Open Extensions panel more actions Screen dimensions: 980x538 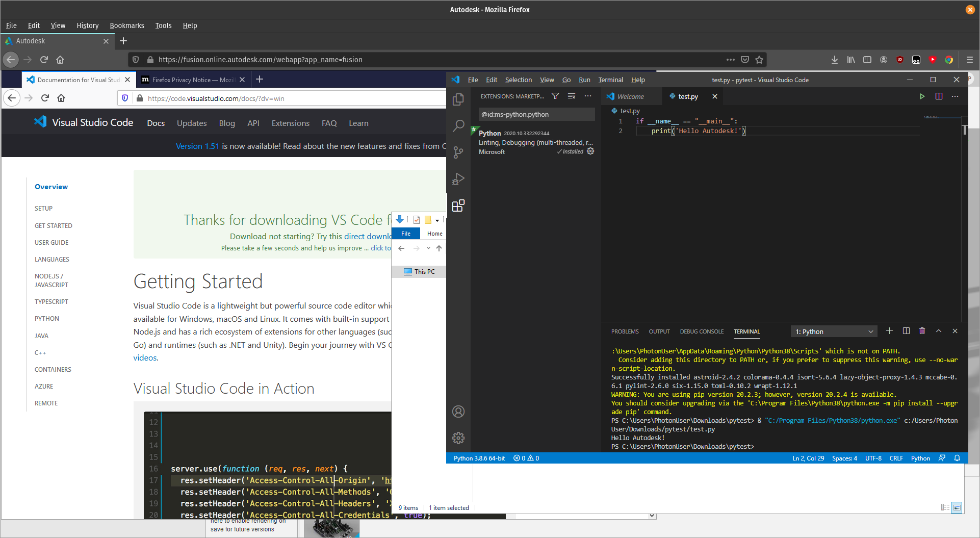(588, 96)
